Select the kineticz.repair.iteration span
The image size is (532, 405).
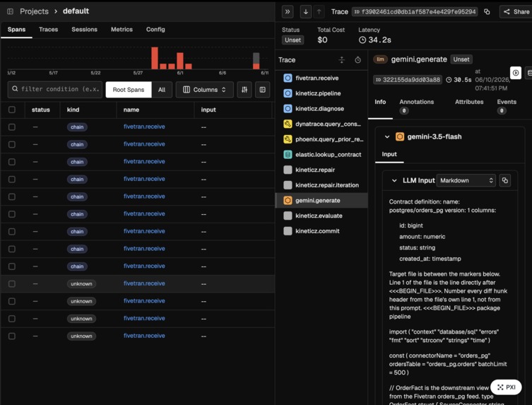coord(321,185)
